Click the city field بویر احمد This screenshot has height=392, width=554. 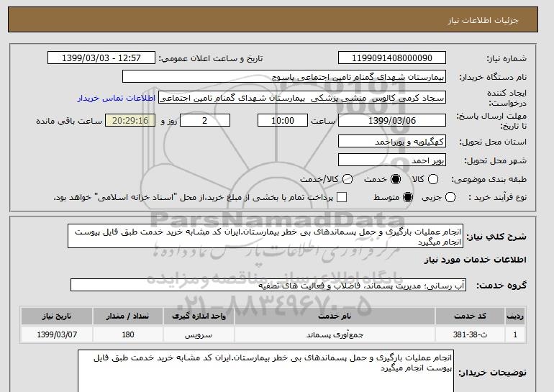click(392, 160)
